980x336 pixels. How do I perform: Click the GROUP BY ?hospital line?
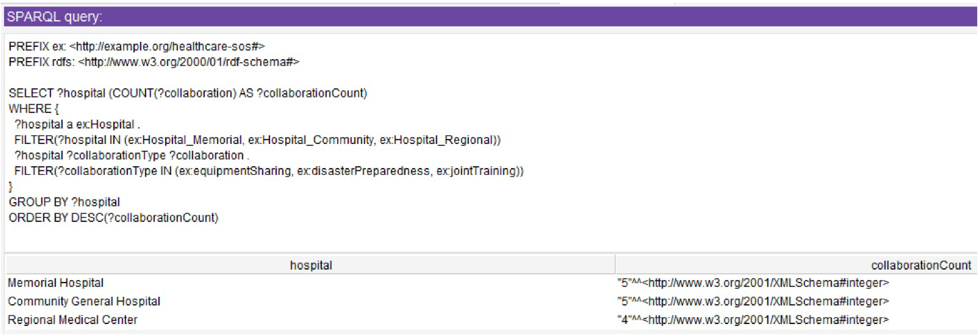[64, 202]
